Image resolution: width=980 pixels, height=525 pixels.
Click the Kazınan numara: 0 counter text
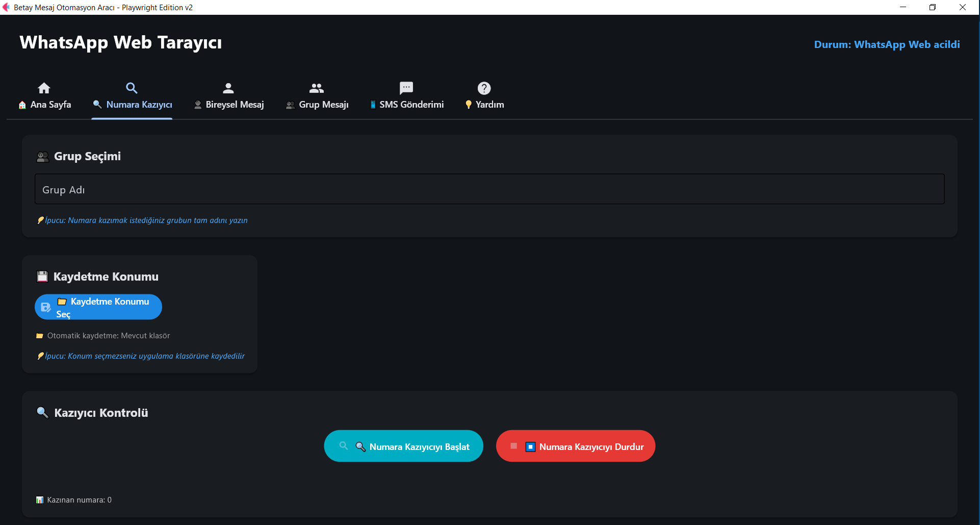80,500
